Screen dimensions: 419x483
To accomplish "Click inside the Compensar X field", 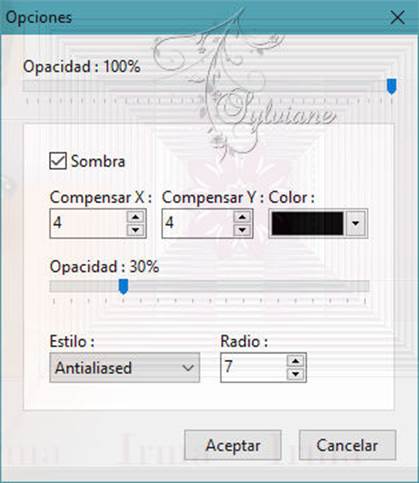I will [x=88, y=223].
